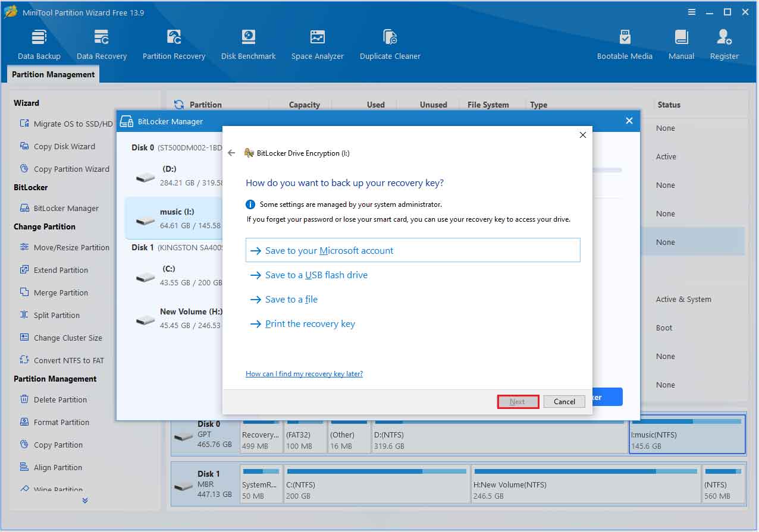The width and height of the screenshot is (759, 532).
Task: Select SystemR... 50 MB partition block
Action: [x=261, y=485]
